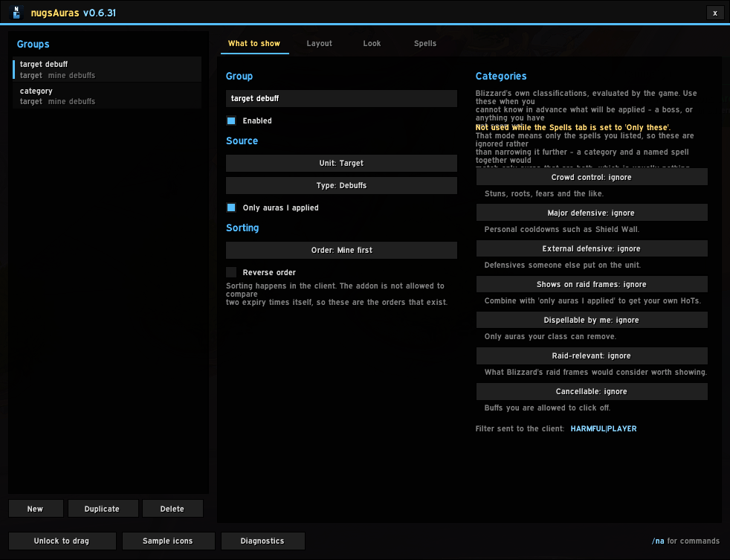Click the 'Not used while the Spells tab' warning
Screen dimensions: 730x560
tap(573, 127)
